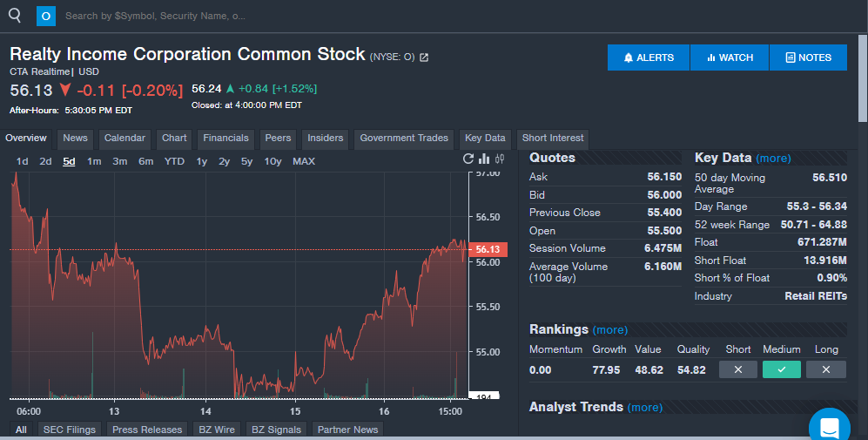
Task: Select the 5d chart range
Action: point(69,161)
